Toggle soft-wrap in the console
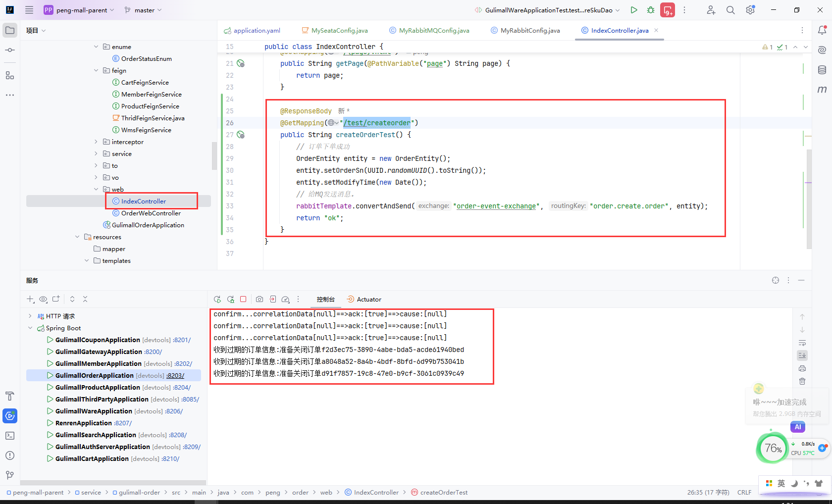Screen dimensions: 832x504 click(802, 343)
